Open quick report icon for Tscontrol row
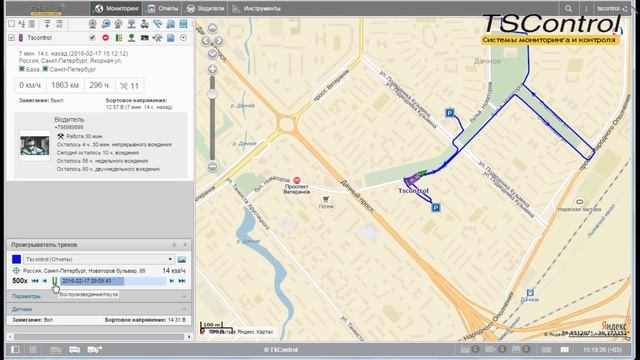Screen dimensions: 640x360 point(171,38)
